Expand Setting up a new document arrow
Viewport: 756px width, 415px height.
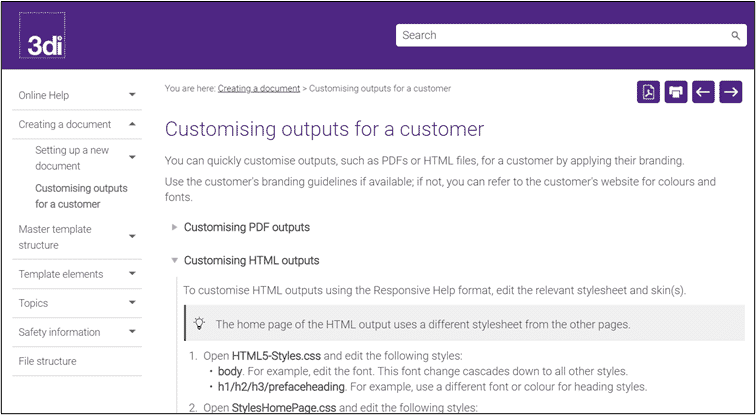(132, 157)
